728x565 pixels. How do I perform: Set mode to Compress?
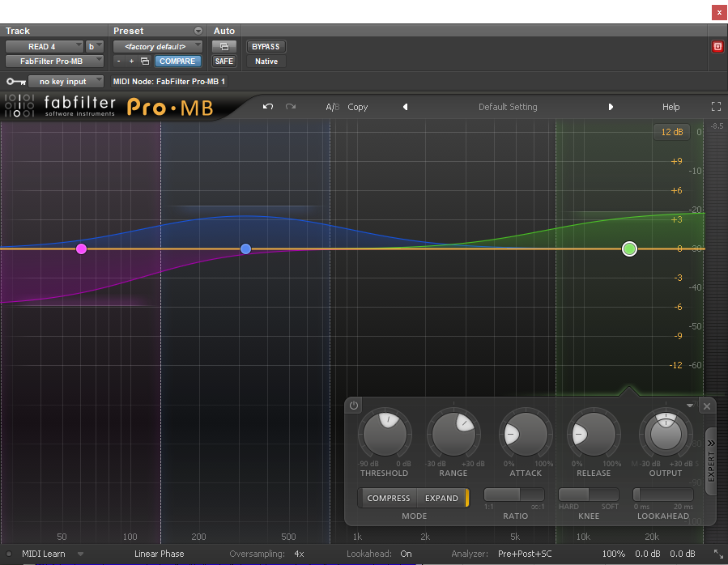[389, 498]
